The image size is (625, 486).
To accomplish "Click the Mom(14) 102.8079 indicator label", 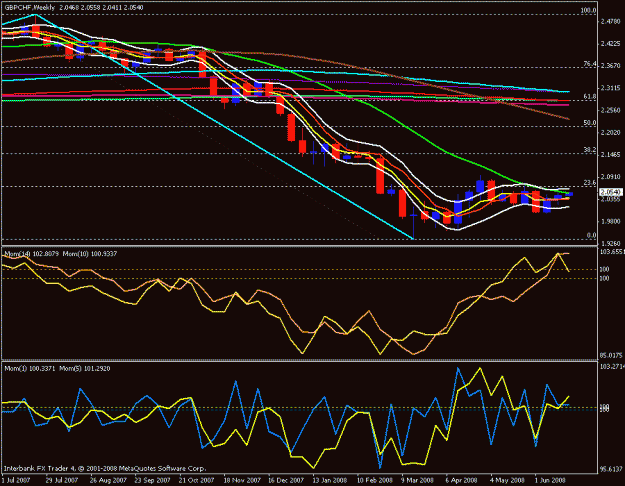I will 32,254.
